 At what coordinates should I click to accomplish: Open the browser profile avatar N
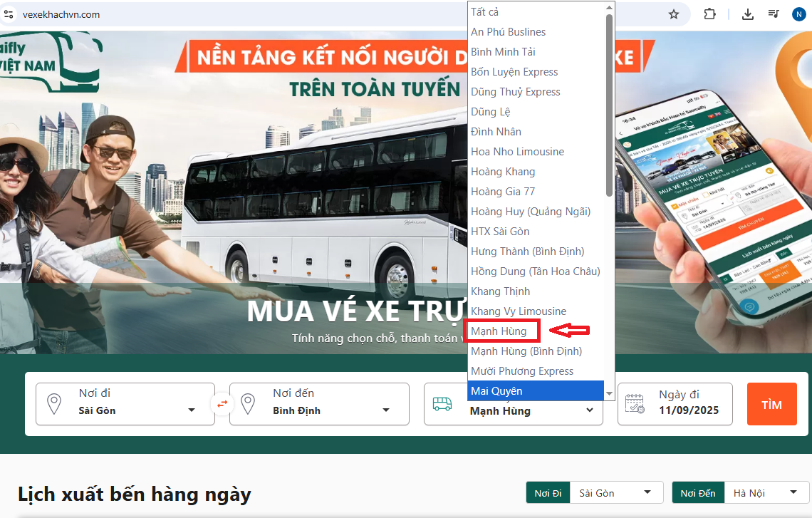coord(798,14)
